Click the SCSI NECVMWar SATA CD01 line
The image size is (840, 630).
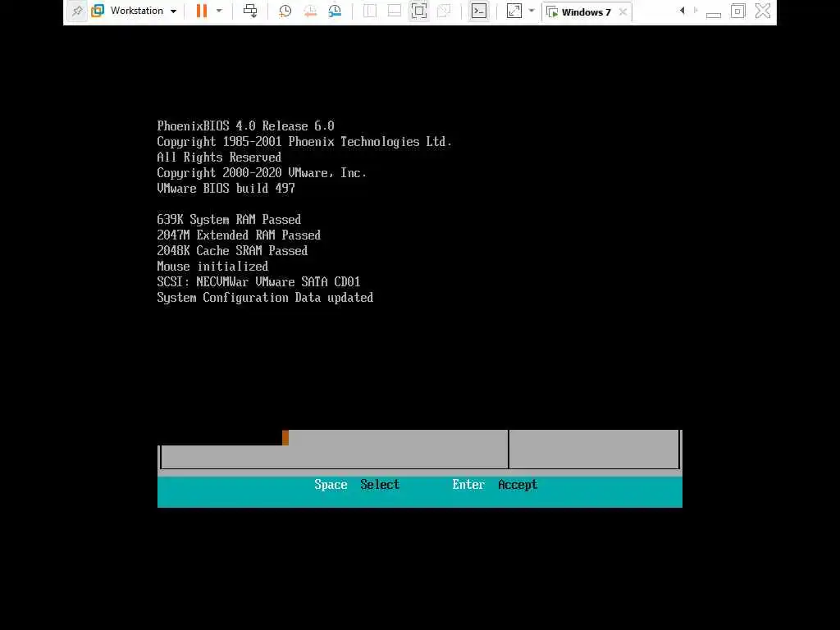click(258, 282)
